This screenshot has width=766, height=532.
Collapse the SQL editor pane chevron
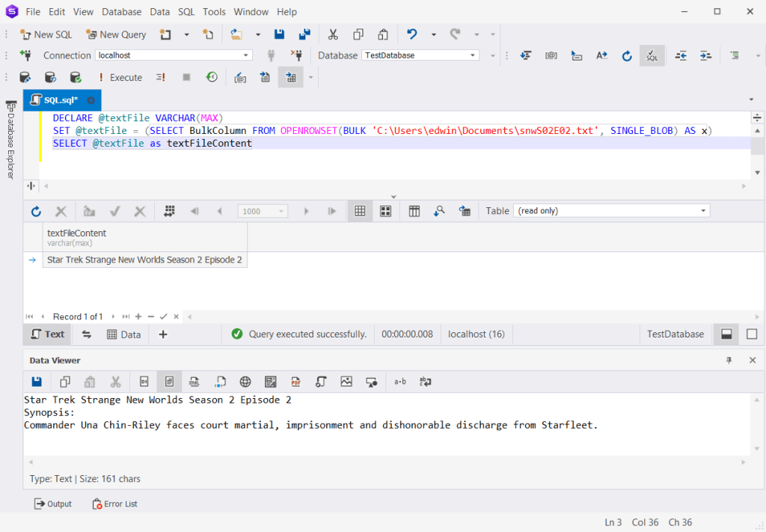393,196
